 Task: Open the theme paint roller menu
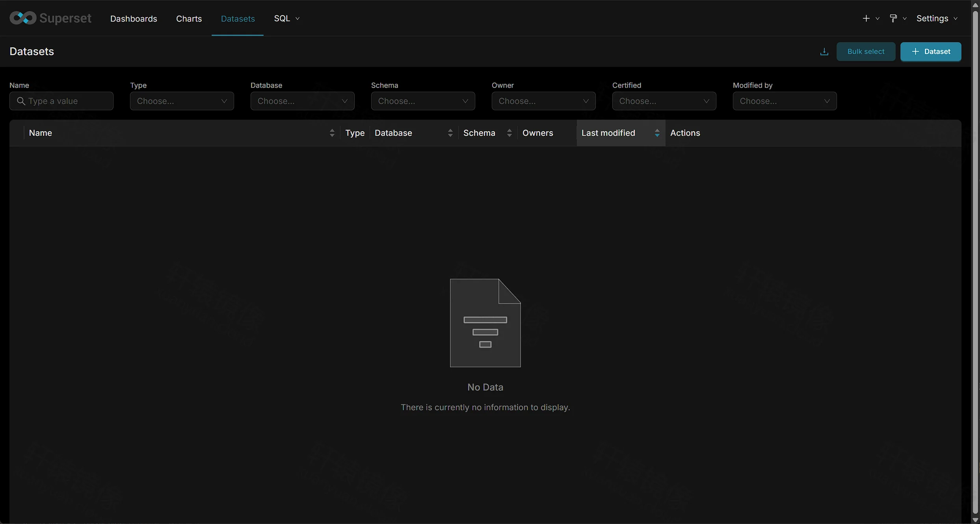(x=893, y=19)
